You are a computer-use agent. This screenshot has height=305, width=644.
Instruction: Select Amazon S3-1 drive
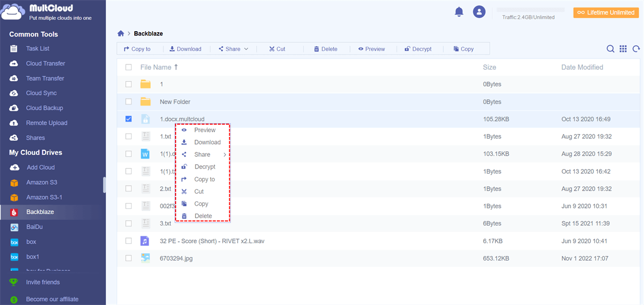click(x=45, y=197)
